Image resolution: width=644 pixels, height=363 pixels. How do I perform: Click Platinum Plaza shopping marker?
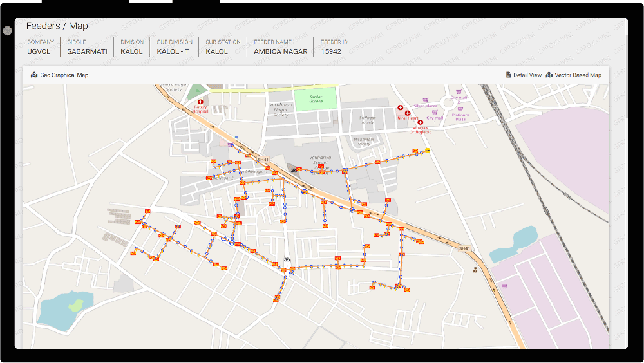click(460, 109)
